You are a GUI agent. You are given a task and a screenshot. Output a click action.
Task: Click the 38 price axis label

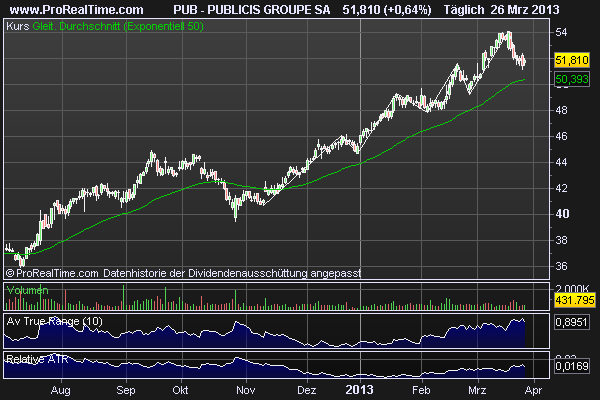(561, 240)
